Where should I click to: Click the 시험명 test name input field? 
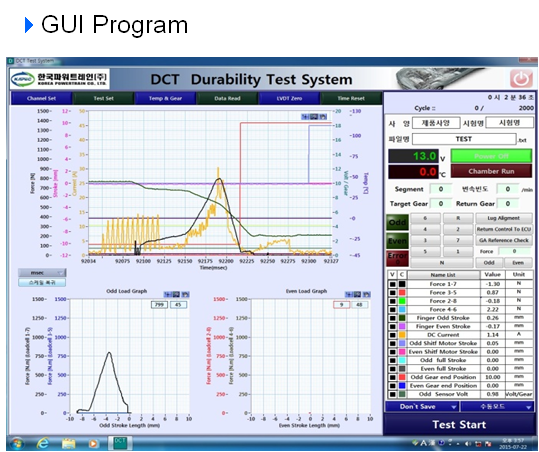509,123
